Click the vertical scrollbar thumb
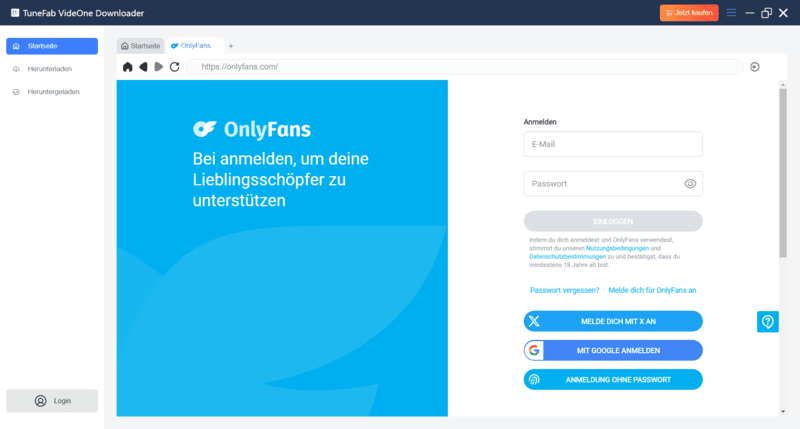The image size is (800, 429). pyautogui.click(x=783, y=173)
